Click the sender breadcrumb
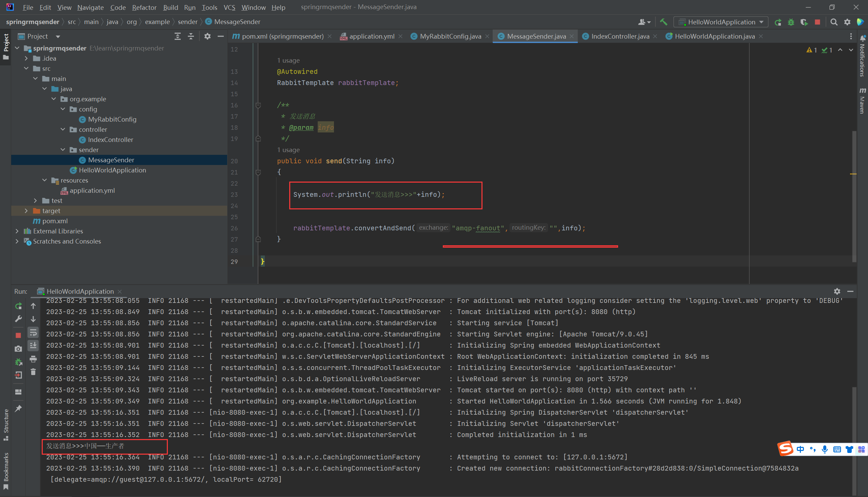Screen dimensions: 868x497 pyautogui.click(x=188, y=22)
